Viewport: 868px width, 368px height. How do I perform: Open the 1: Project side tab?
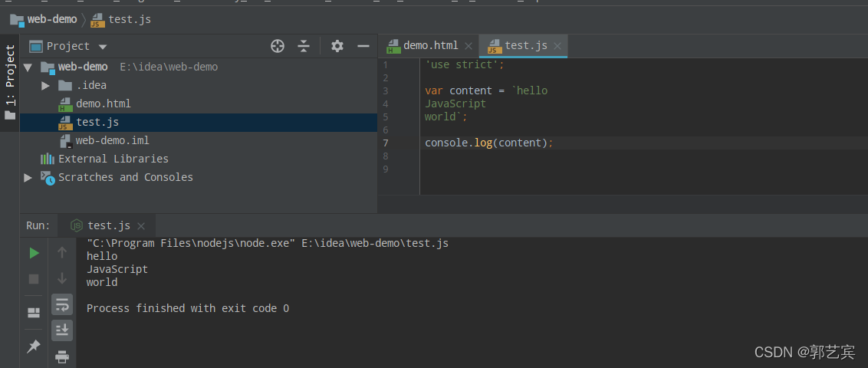tap(10, 82)
